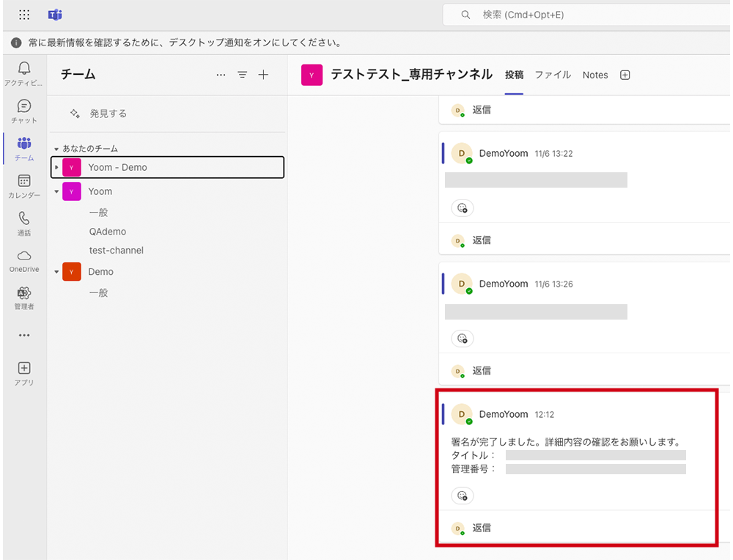Select the Demo team name

pos(101,272)
